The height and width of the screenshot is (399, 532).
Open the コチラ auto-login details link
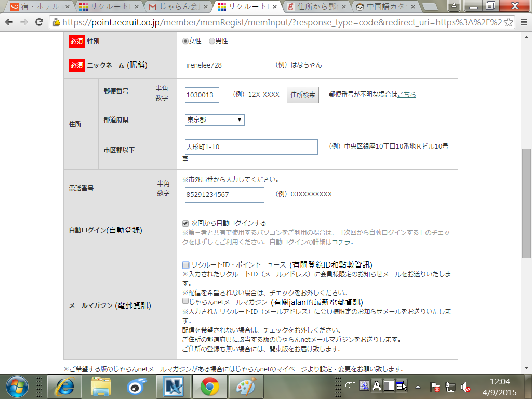[344, 242]
